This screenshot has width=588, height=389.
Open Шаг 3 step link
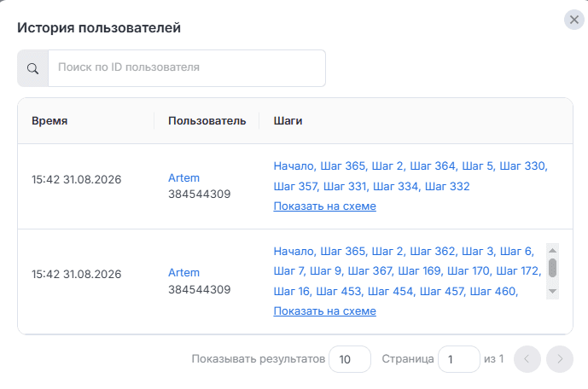pyautogui.click(x=477, y=251)
